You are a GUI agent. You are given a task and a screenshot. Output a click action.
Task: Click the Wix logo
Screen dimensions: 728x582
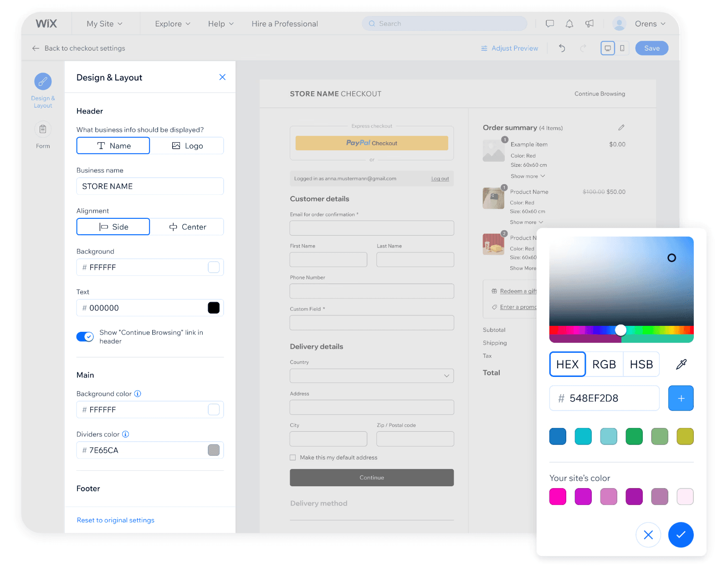[x=46, y=24]
